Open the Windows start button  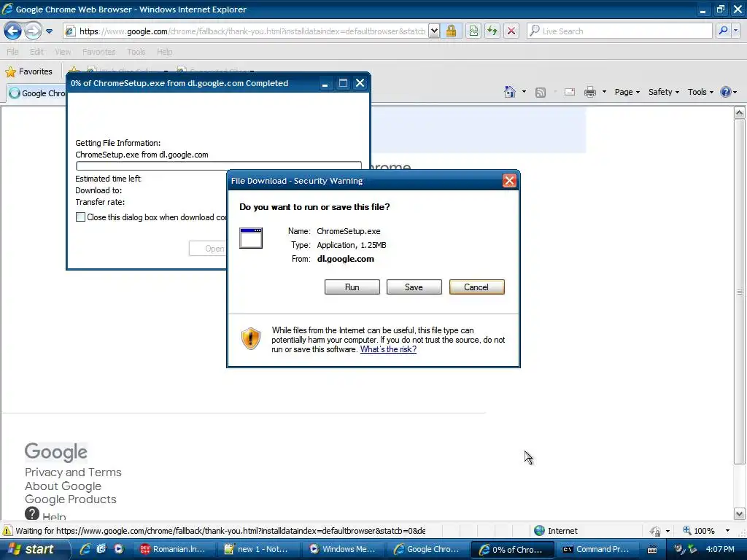(x=34, y=549)
